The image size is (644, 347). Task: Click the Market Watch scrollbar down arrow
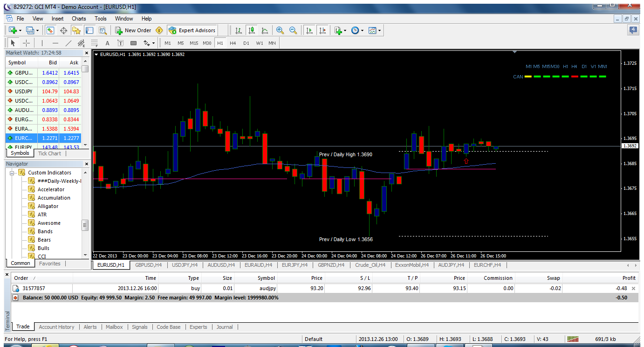point(85,146)
